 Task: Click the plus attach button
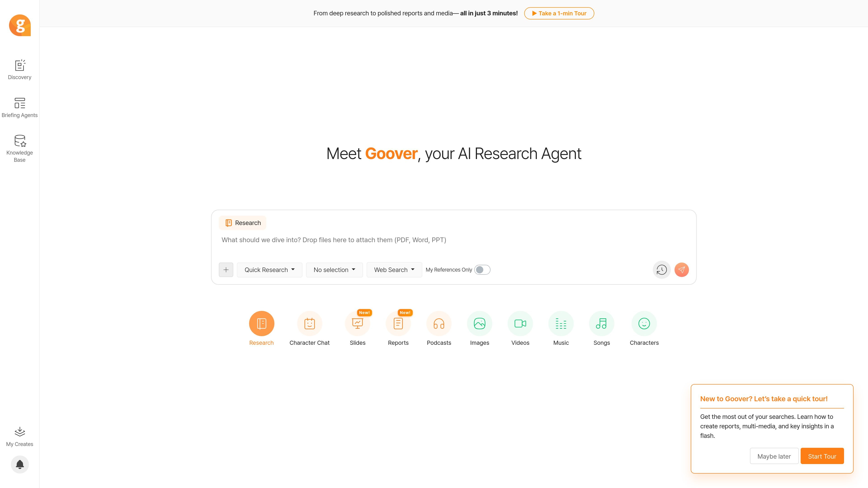pyautogui.click(x=226, y=270)
